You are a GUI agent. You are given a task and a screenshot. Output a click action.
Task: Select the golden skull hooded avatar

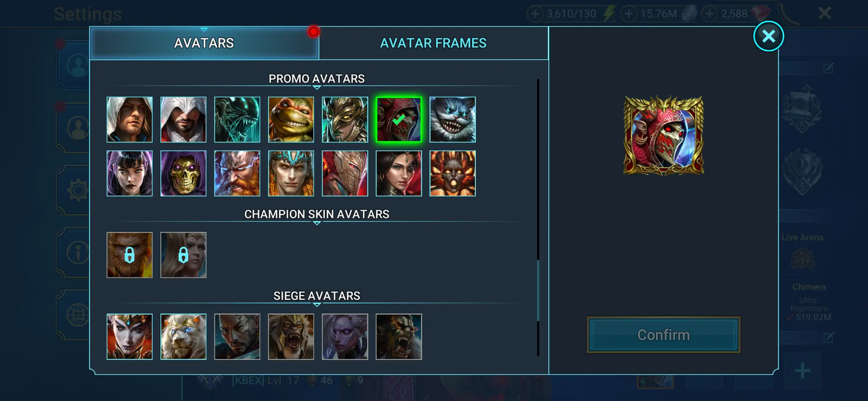pos(183,173)
